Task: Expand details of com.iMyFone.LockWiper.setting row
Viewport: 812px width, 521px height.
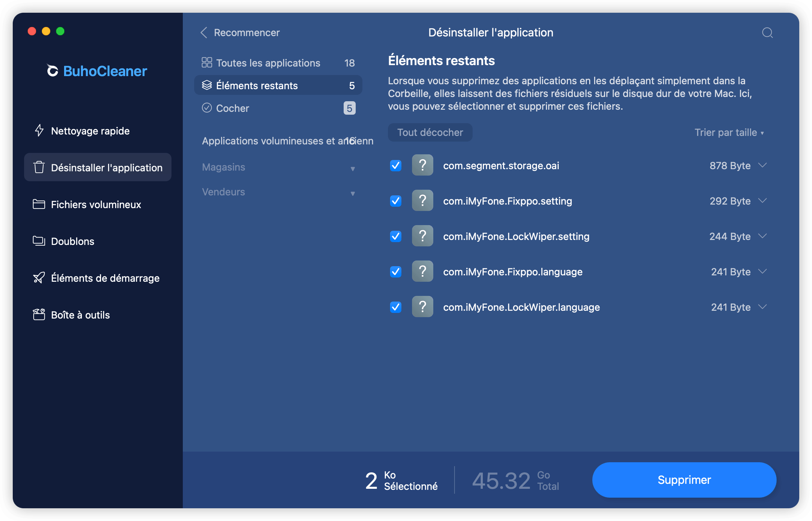Action: point(762,236)
